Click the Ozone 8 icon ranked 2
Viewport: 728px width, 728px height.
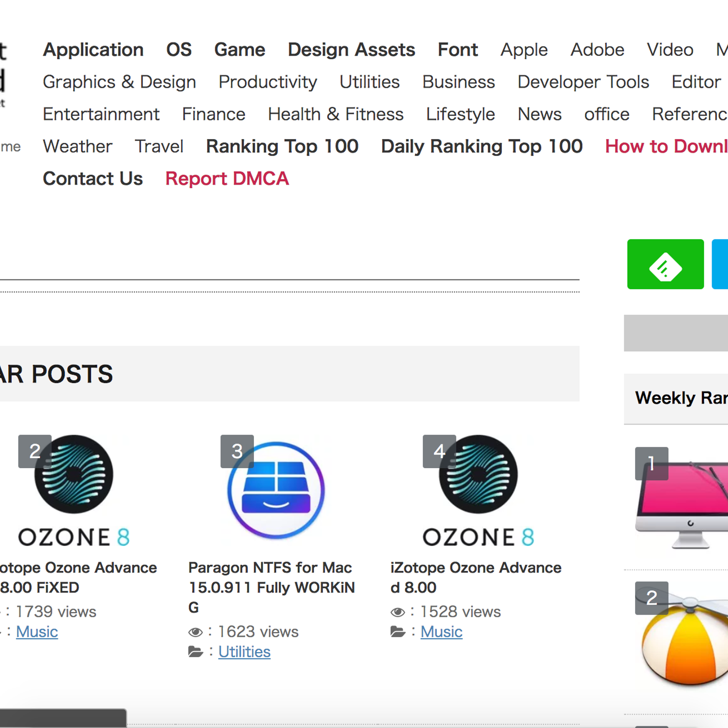[74, 491]
